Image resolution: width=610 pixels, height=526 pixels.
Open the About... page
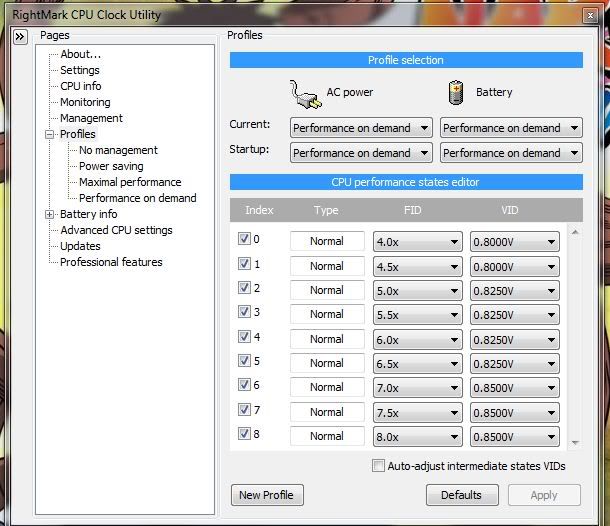(81, 54)
